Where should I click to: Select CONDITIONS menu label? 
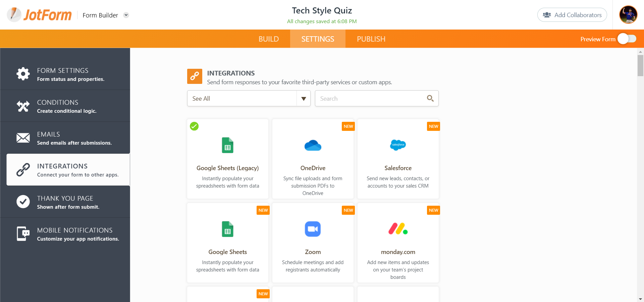(58, 102)
